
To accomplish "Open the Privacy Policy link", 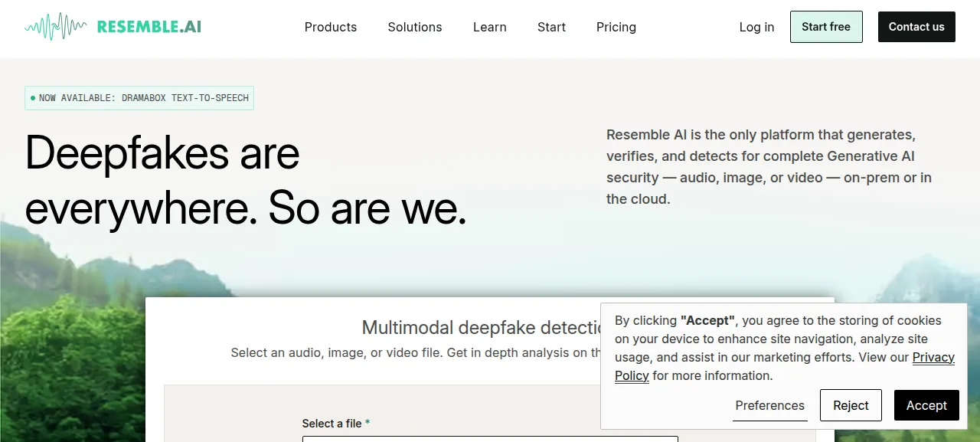I will tap(785, 366).
